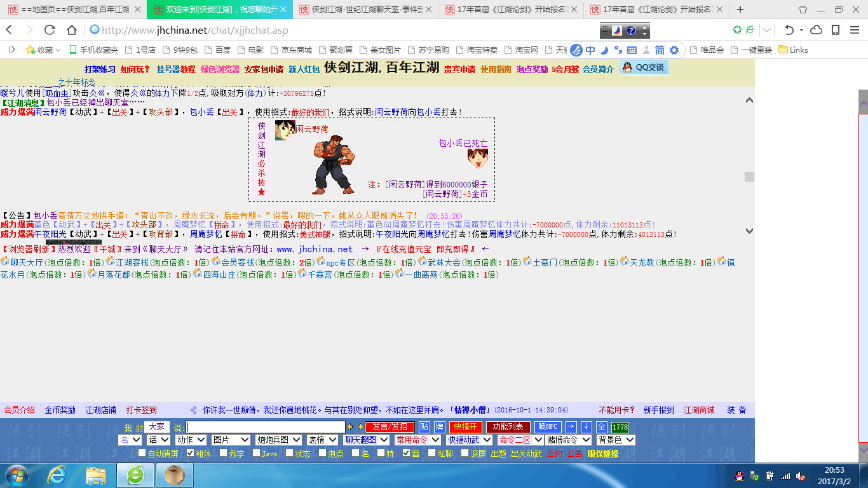Switch to 侠剑江湖-世纪江湖聊天室 tab

pos(365,10)
